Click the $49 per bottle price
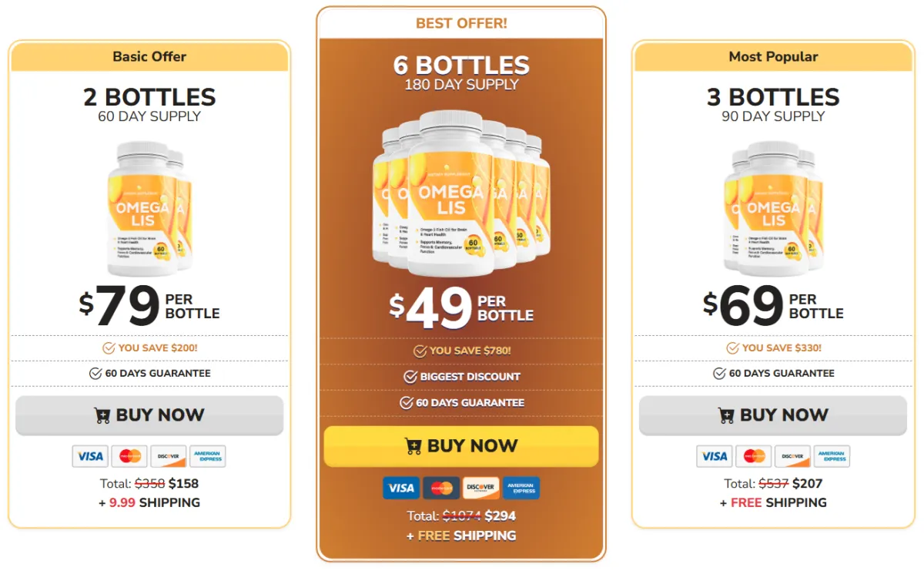Screen dimensions: 924x571 (x=461, y=307)
